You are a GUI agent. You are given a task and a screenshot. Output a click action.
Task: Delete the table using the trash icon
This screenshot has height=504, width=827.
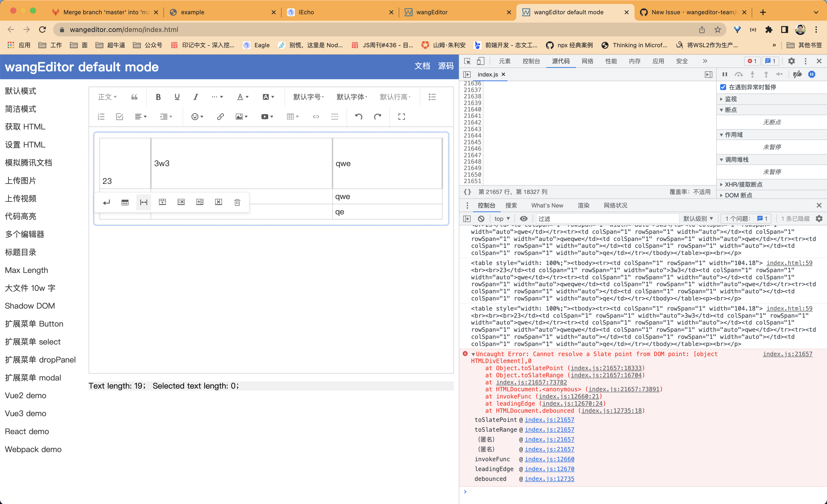pyautogui.click(x=237, y=202)
